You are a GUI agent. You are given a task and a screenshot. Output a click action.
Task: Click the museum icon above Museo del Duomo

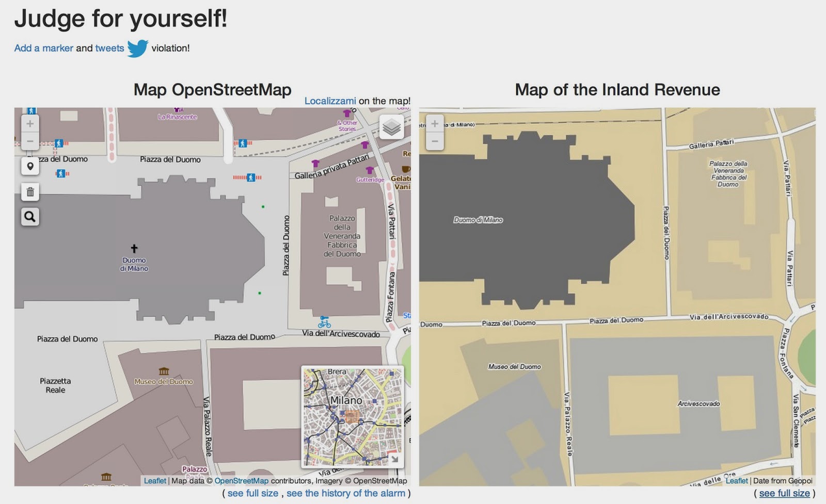click(164, 371)
